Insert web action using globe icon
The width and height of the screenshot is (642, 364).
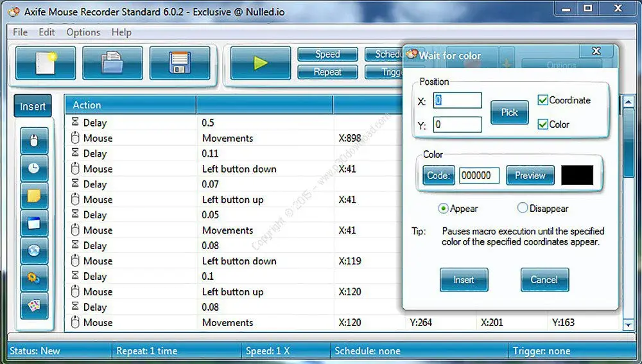(34, 250)
